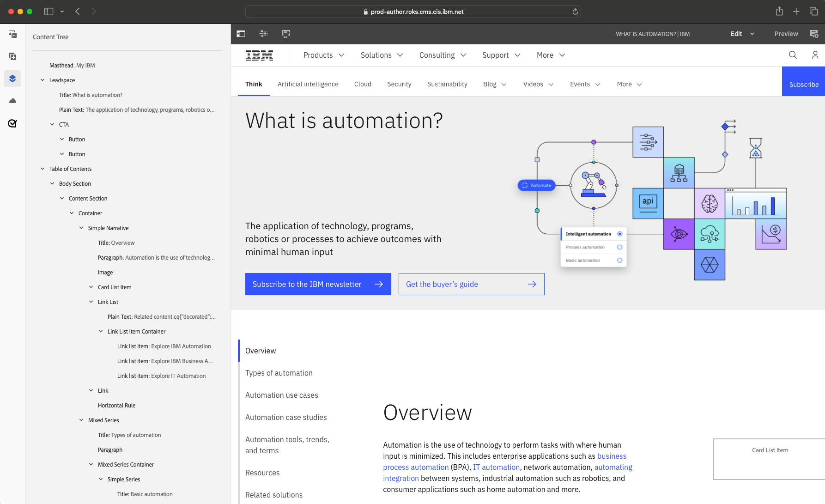This screenshot has width=825, height=504.
Task: Click the api tile in the illustration
Action: point(648,203)
